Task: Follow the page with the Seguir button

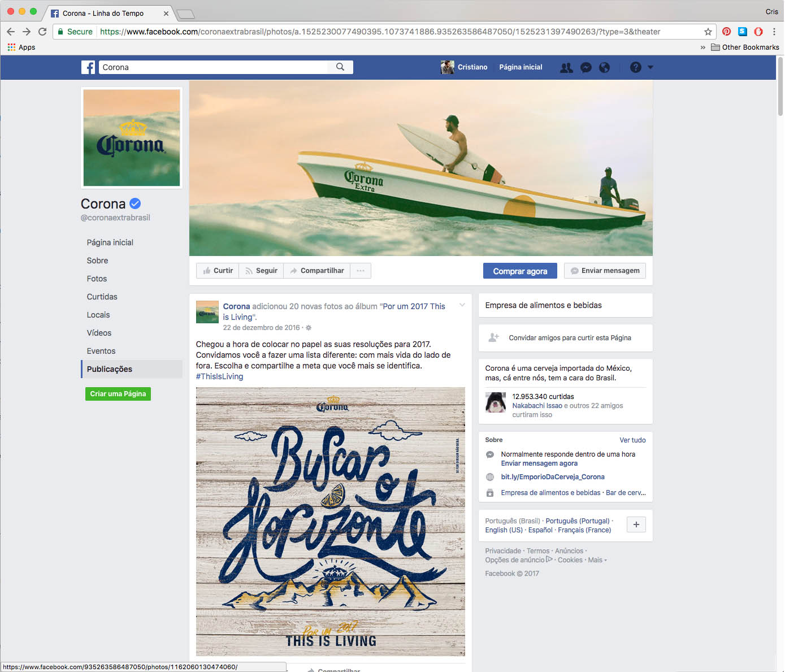Action: [x=261, y=271]
